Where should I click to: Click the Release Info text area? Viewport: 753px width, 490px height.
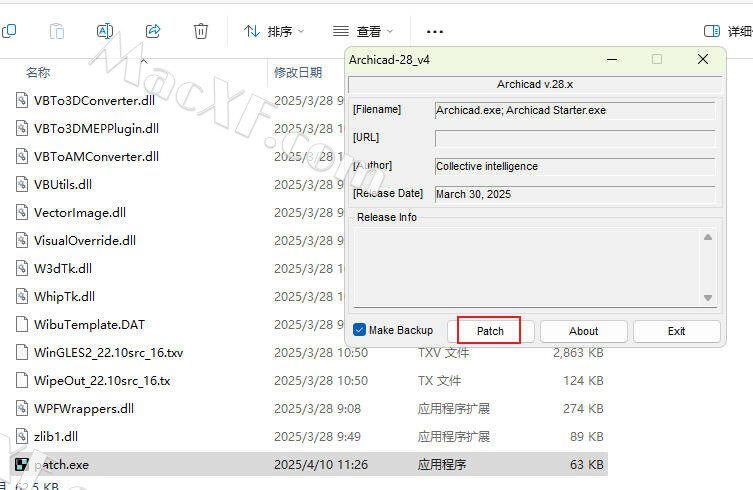click(527, 267)
